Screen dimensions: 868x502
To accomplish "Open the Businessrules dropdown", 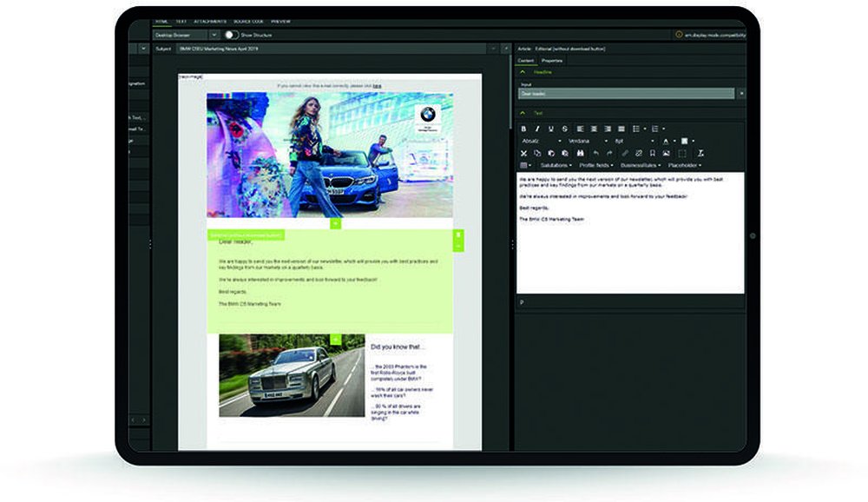I will 641,165.
